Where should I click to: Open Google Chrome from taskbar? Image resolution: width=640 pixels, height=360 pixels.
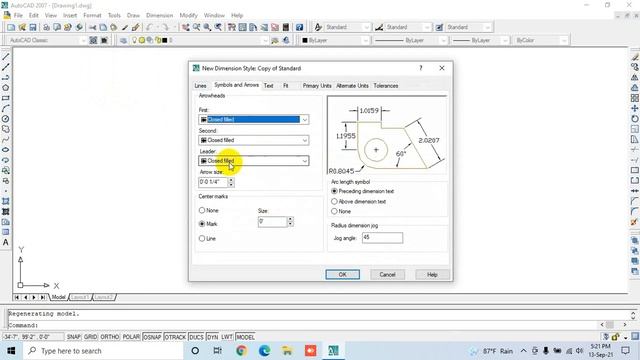pyautogui.click(x=241, y=351)
